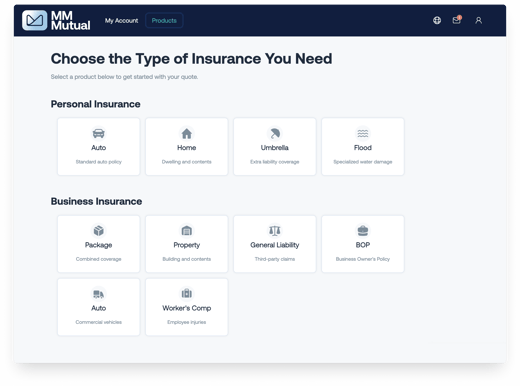Screen dimensions: 520x386
Task: Click 'Choose the Type of Insurance' heading
Action: pos(191,59)
